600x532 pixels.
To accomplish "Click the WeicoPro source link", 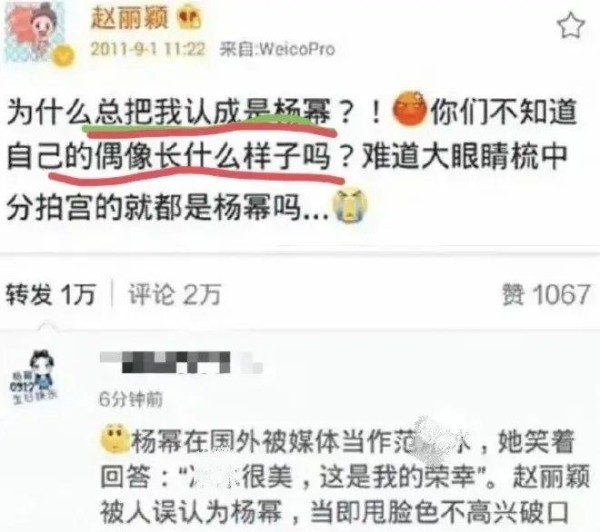I will coord(277,49).
